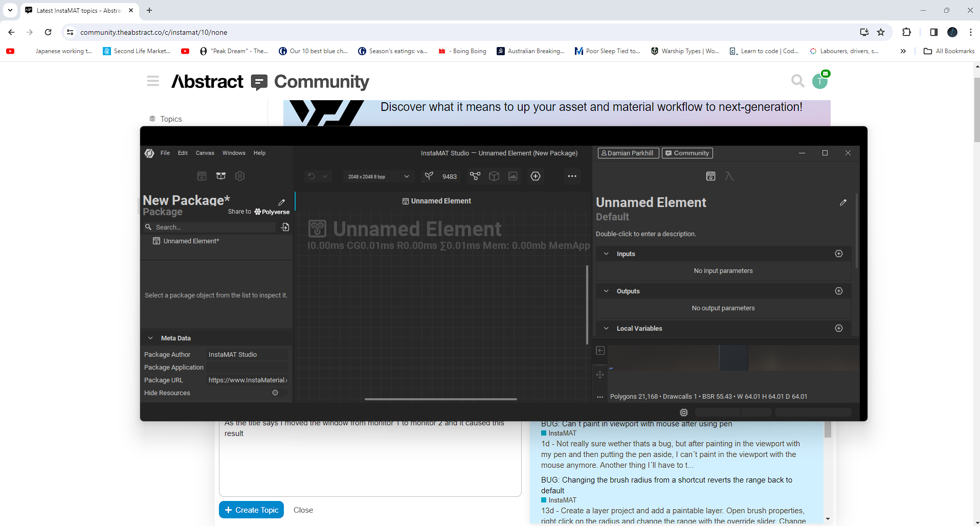Open the 2048 x 2048 8 bpp dropdown
The height and width of the screenshot is (526, 980).
pyautogui.click(x=378, y=176)
